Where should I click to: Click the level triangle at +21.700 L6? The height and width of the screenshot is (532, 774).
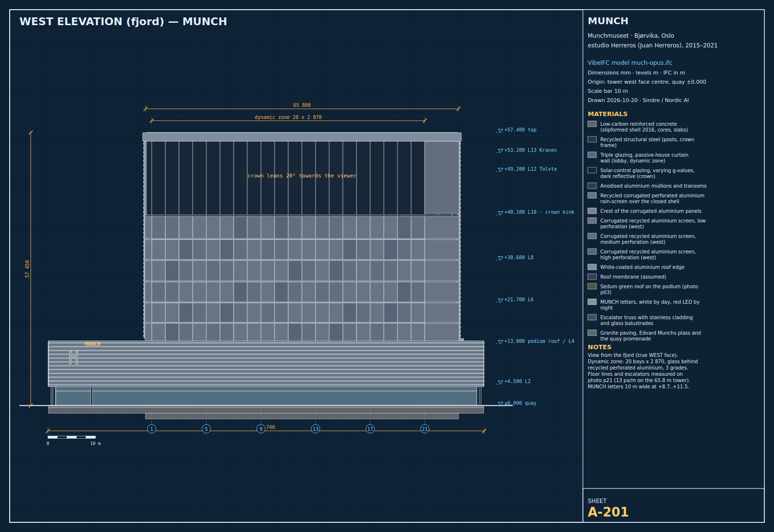501,300
